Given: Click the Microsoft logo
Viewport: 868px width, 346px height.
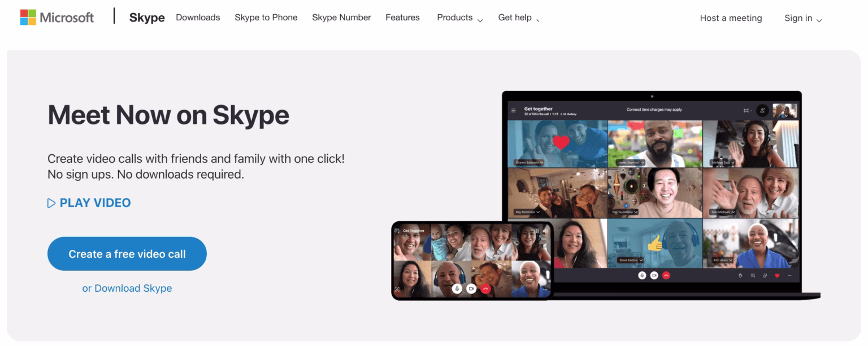Looking at the screenshot, I should [x=57, y=18].
